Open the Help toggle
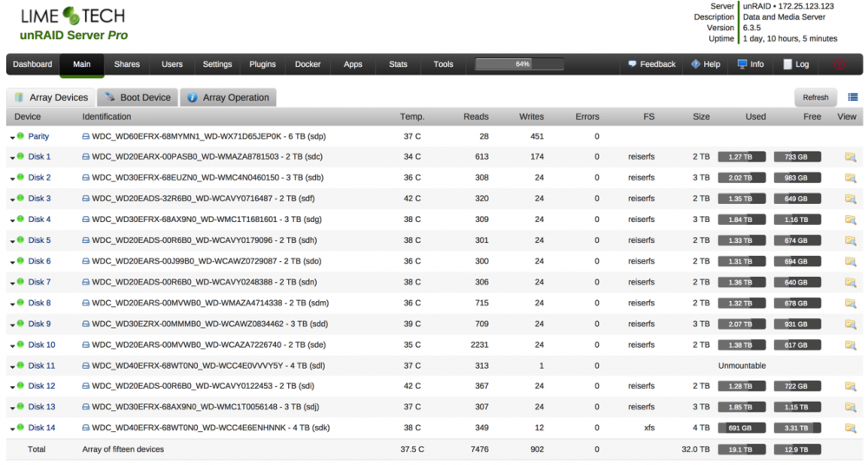 706,64
